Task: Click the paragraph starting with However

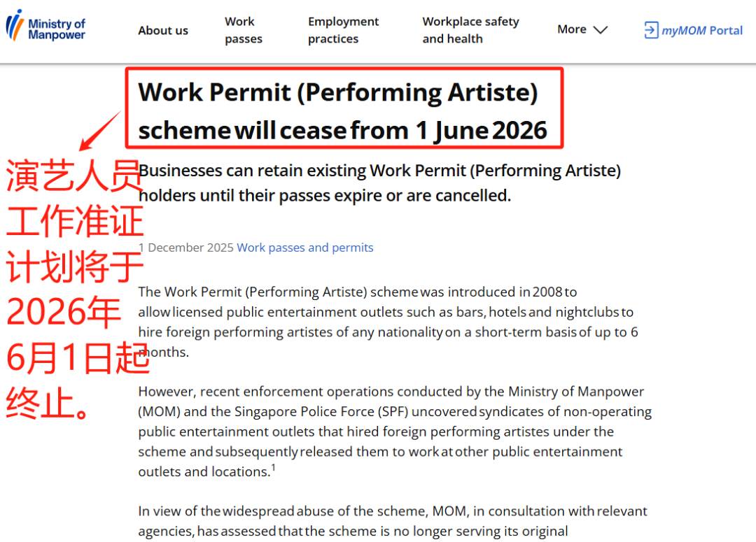Action: click(395, 432)
